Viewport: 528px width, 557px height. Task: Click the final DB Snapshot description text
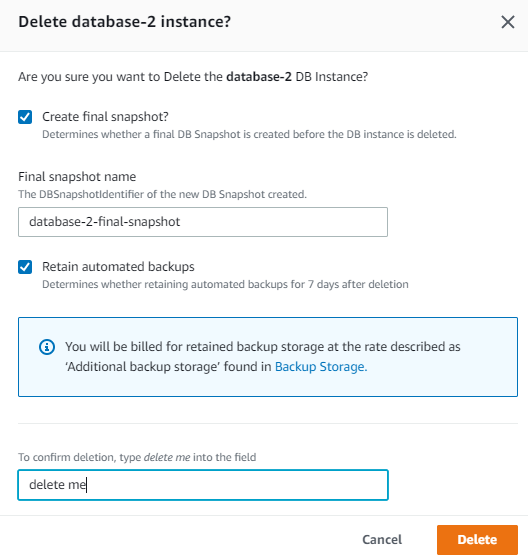pyautogui.click(x=249, y=134)
